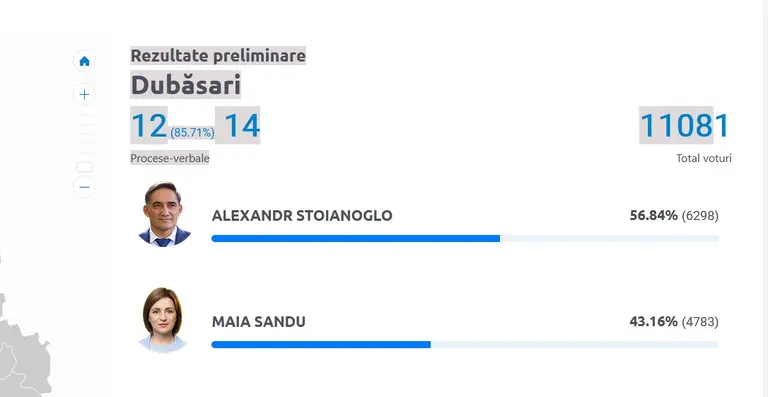Click Alexandr Stoianoglo's portrait photo
Image resolution: width=768 pixels, height=397 pixels.
point(164,214)
